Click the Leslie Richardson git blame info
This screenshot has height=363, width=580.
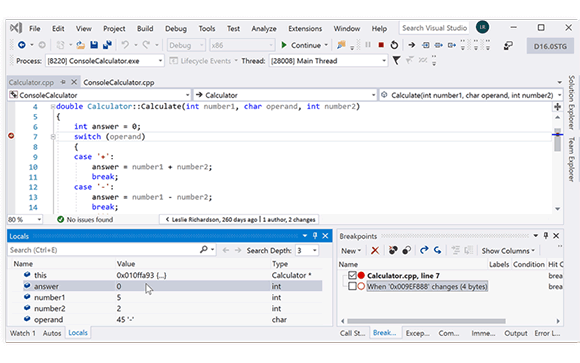(x=239, y=219)
